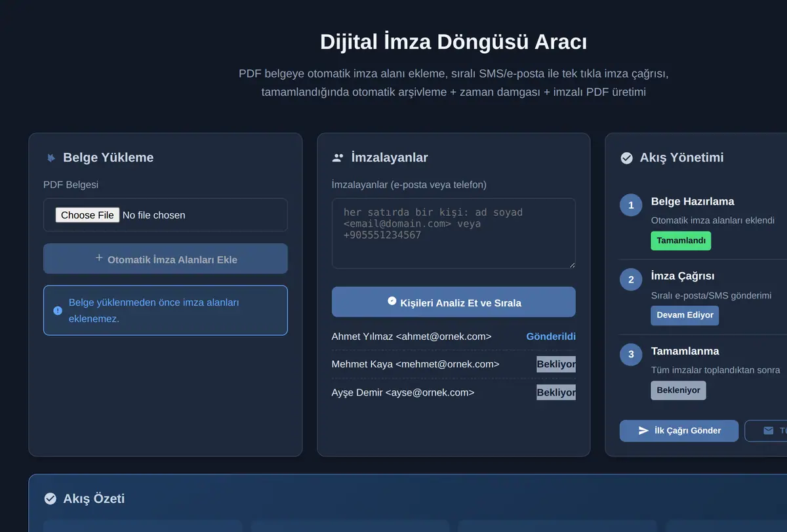Click the İmzalayanlar people icon
The width and height of the screenshot is (787, 532).
[x=338, y=157]
